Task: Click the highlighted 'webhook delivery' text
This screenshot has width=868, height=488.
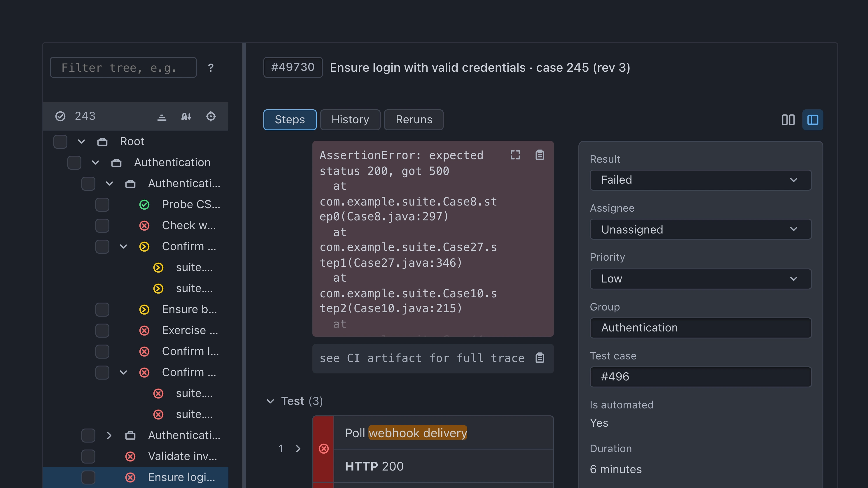Action: click(418, 433)
